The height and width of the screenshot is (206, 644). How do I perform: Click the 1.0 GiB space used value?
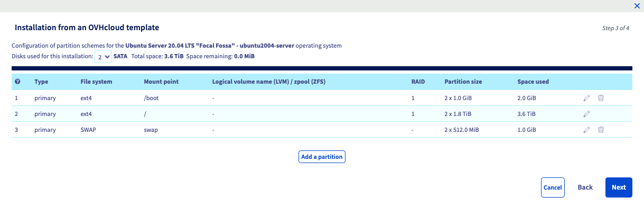pos(527,130)
